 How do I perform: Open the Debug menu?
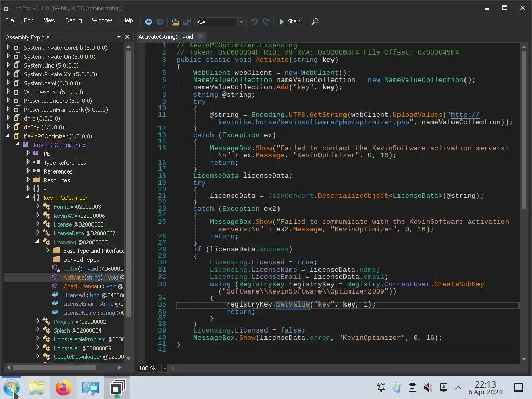[x=74, y=20]
